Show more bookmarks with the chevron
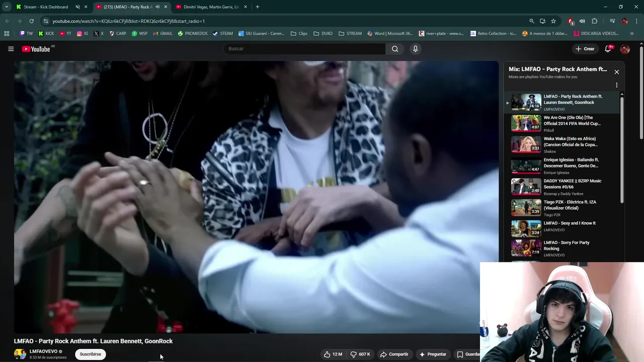The width and height of the screenshot is (644, 362). coord(632,34)
